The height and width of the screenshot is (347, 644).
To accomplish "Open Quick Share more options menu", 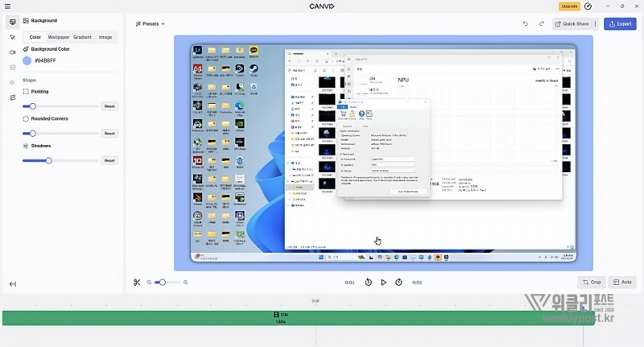I will tap(595, 24).
